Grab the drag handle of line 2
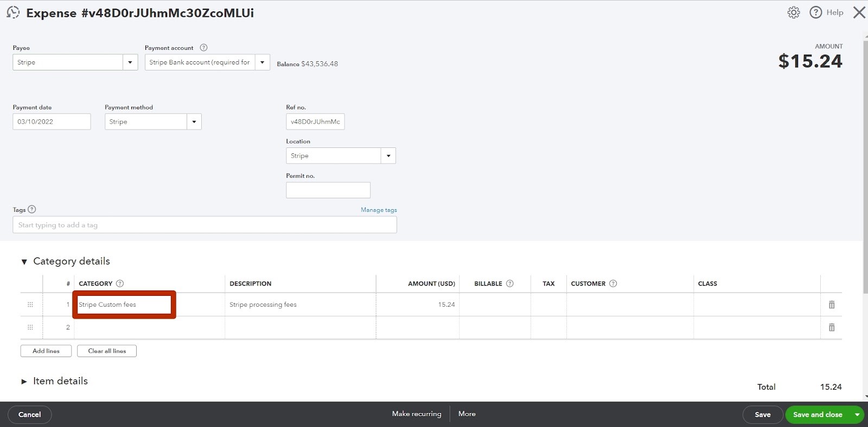 30,327
